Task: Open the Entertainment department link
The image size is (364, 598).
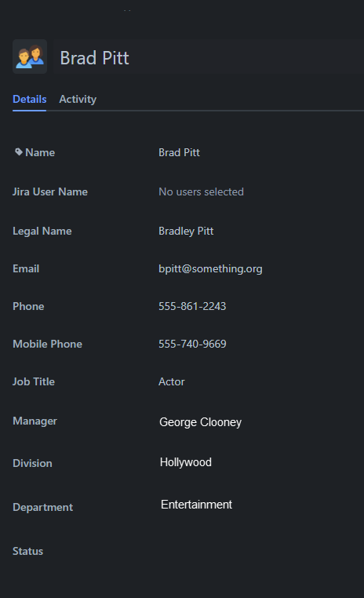Action: click(196, 505)
